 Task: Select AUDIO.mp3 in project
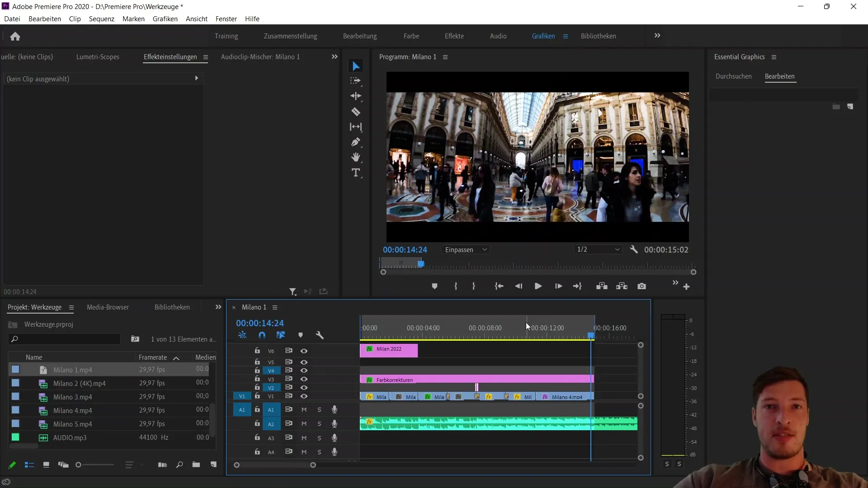click(x=70, y=438)
